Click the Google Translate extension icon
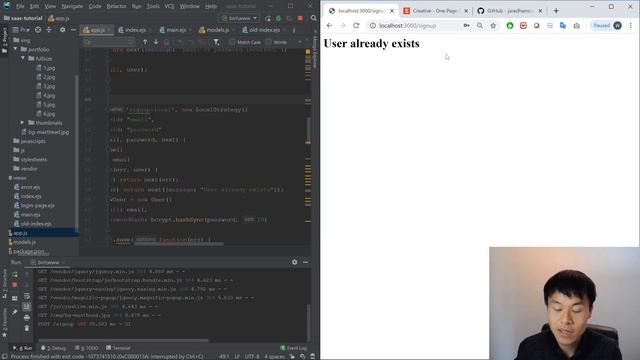 pyautogui.click(x=563, y=25)
